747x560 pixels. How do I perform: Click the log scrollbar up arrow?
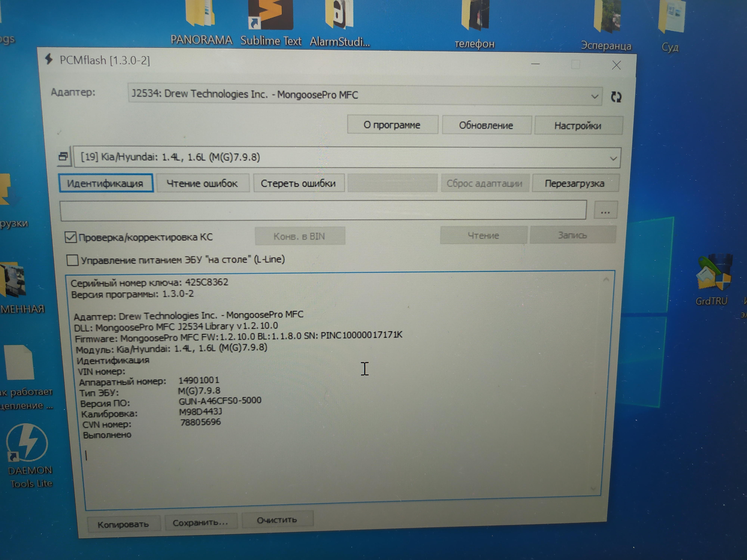[606, 280]
